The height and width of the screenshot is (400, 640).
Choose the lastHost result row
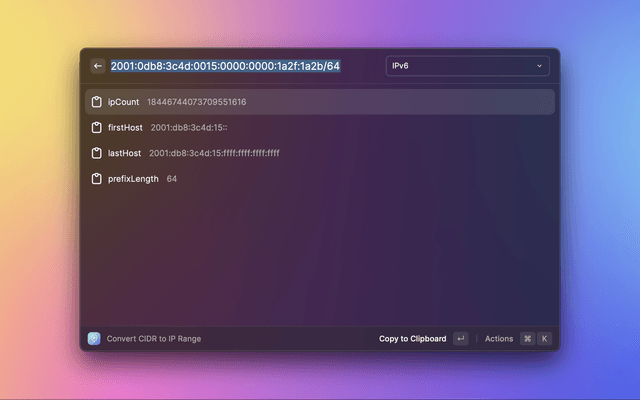tap(320, 153)
